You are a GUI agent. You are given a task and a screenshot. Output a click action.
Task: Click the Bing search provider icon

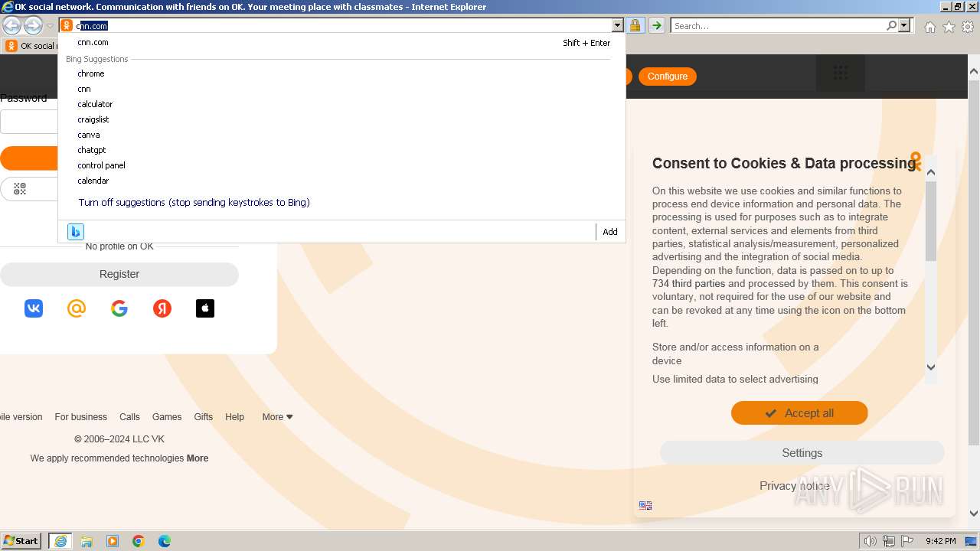click(76, 232)
